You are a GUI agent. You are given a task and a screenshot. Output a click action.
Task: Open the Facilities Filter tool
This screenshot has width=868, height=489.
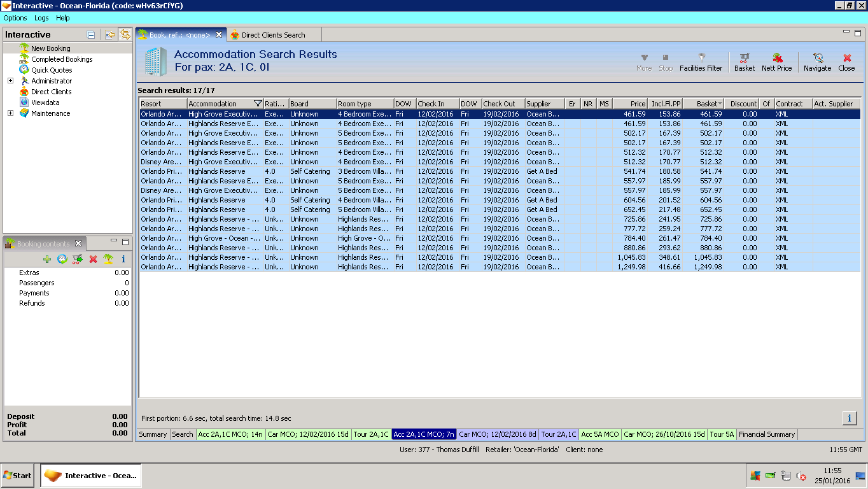tap(701, 62)
